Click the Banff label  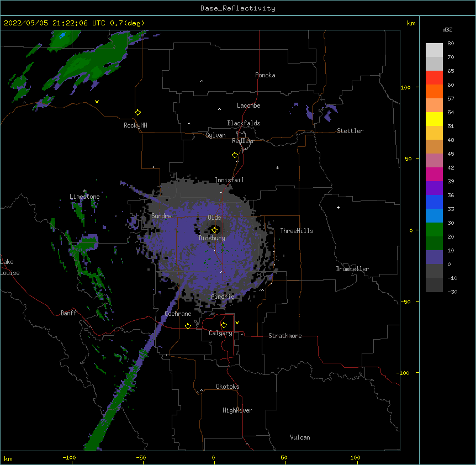[x=68, y=313]
